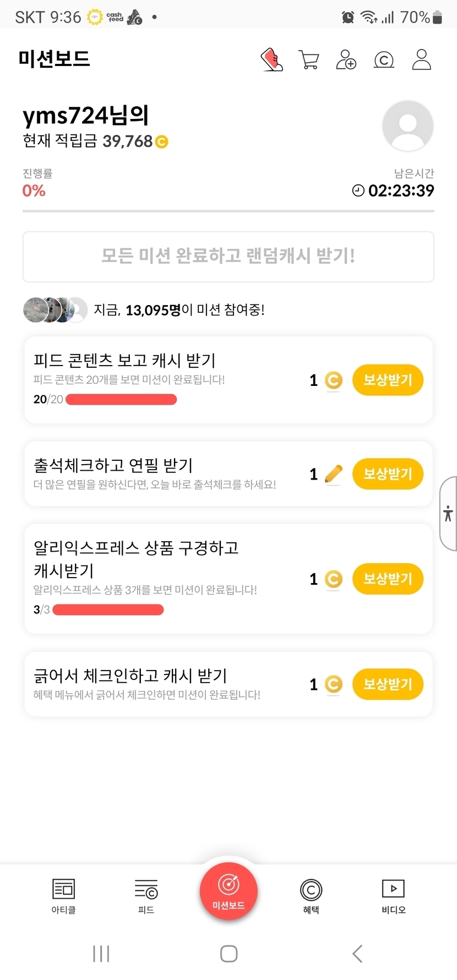Open the user profile icon in header
The image size is (457, 980).
(x=421, y=59)
